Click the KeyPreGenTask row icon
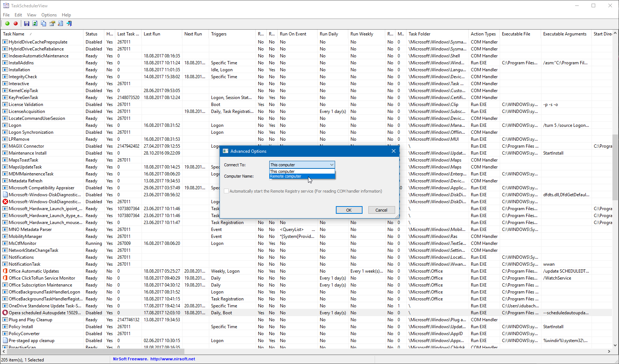The width and height of the screenshot is (619, 364). pyautogui.click(x=5, y=98)
